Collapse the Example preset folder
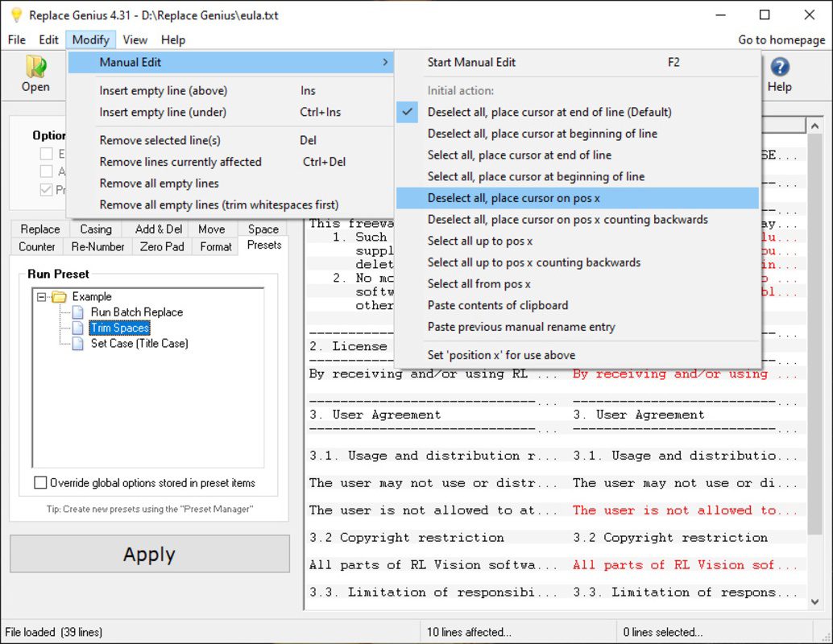833x644 pixels. point(41,297)
